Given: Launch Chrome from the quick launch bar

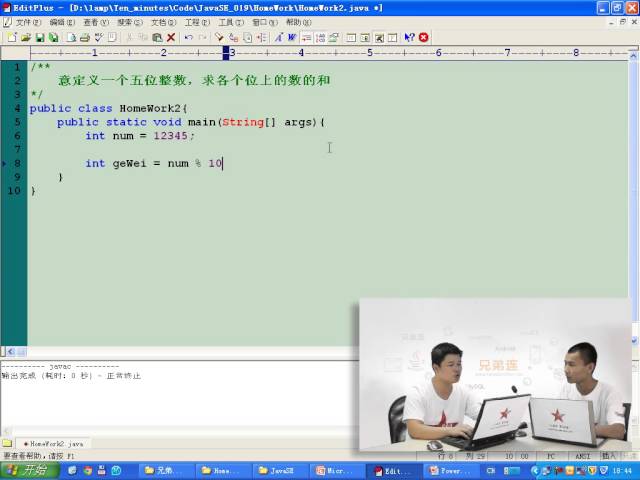Looking at the screenshot, I should coord(87,471).
